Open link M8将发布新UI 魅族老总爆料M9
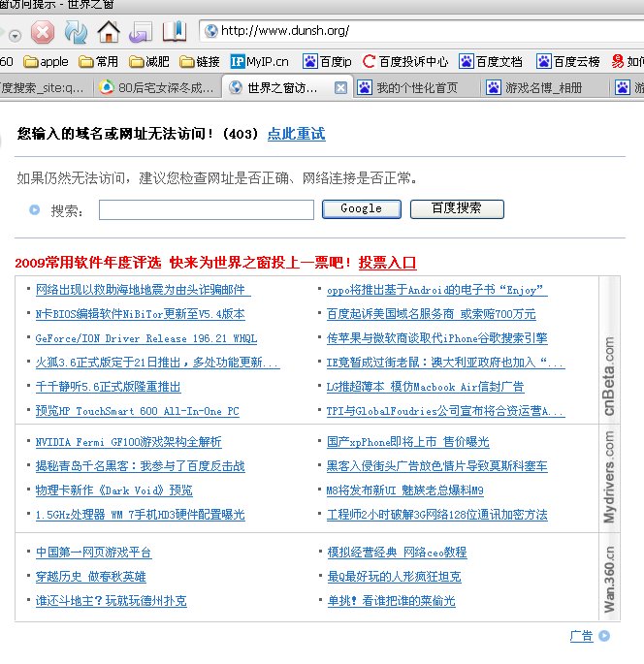Viewport: 644px width, 664px height. 405,490
